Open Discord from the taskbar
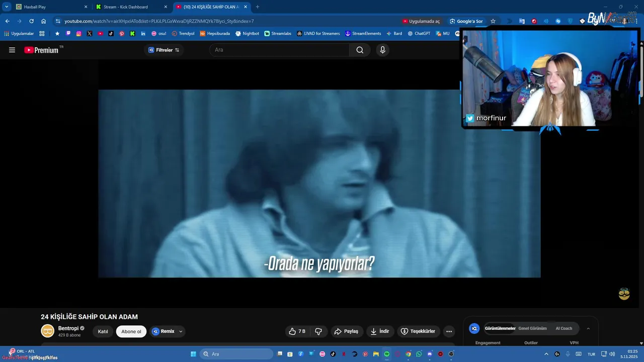 [x=430, y=354]
